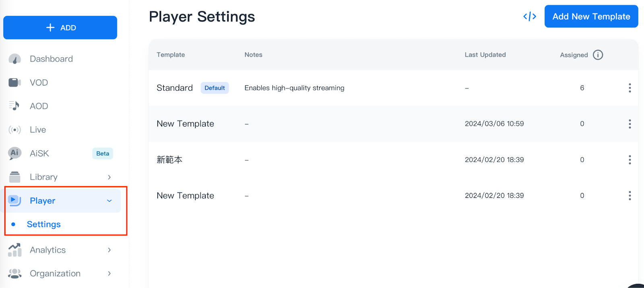
Task: Collapse the Player menu chevron
Action: tap(109, 201)
